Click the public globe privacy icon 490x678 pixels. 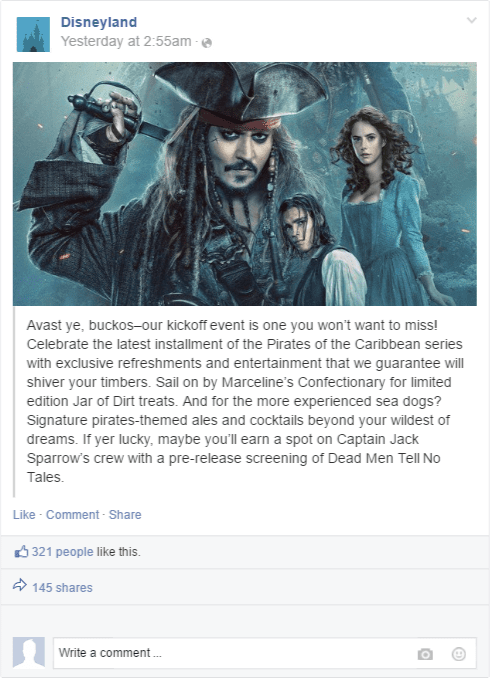click(207, 43)
